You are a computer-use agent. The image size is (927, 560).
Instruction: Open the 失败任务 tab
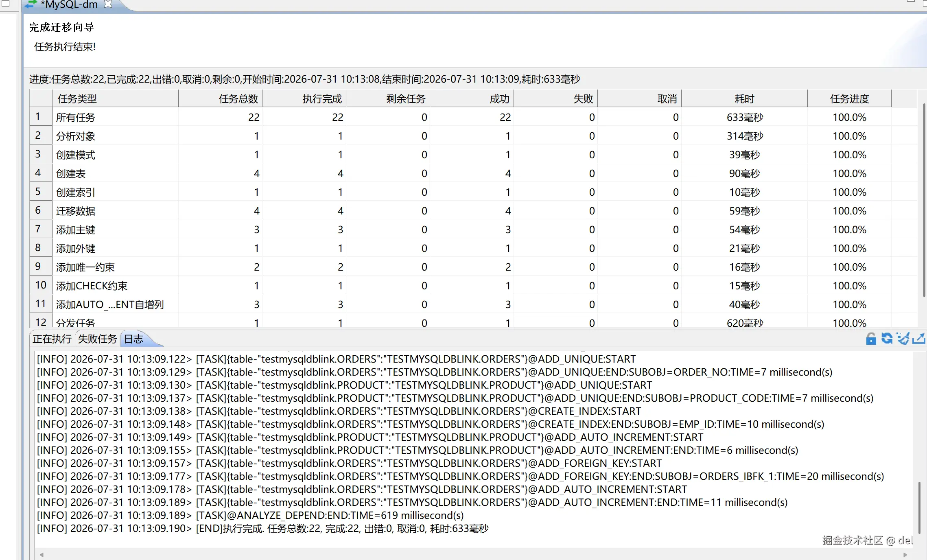point(97,339)
